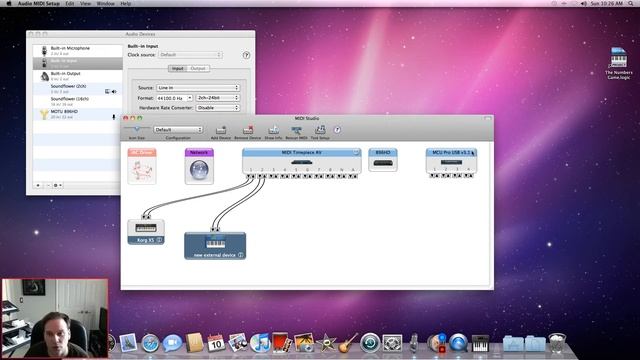Open Configuration Default dropdown in MIDI Studio
640x360 pixels.
tap(178, 129)
